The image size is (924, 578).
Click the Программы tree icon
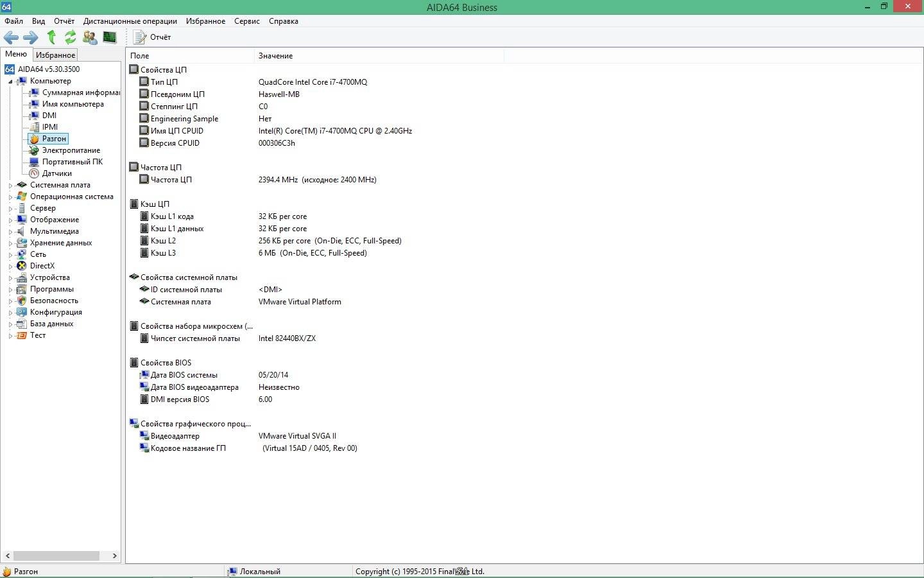point(22,289)
